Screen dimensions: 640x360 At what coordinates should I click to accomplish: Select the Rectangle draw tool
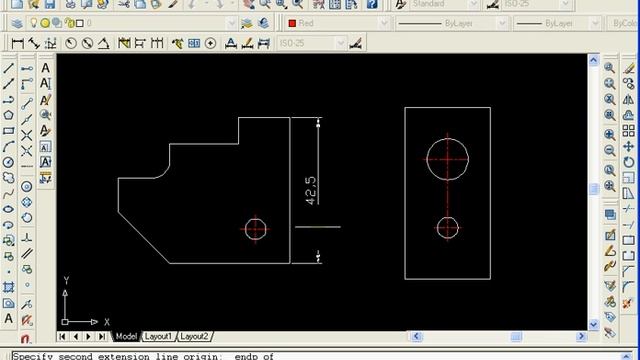tap(9, 131)
